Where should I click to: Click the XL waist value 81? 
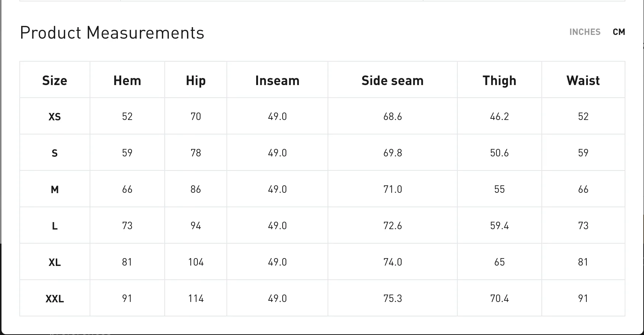[x=583, y=262]
